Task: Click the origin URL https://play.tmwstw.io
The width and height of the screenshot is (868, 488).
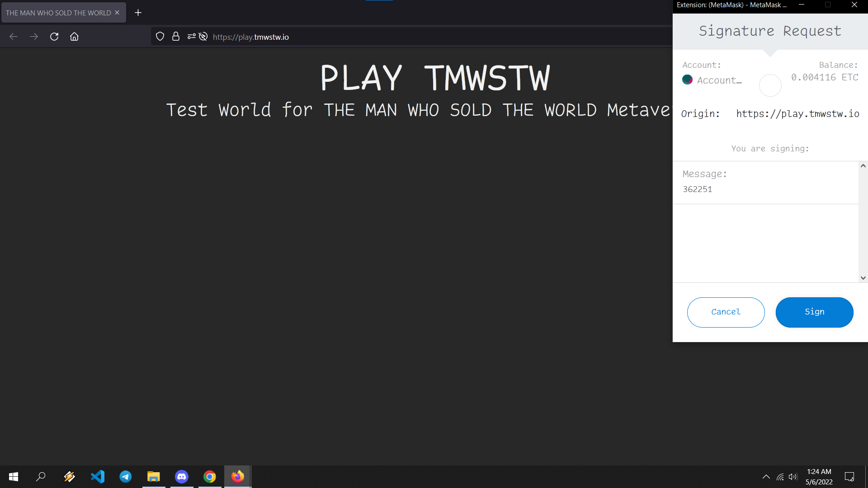Action: click(x=797, y=114)
